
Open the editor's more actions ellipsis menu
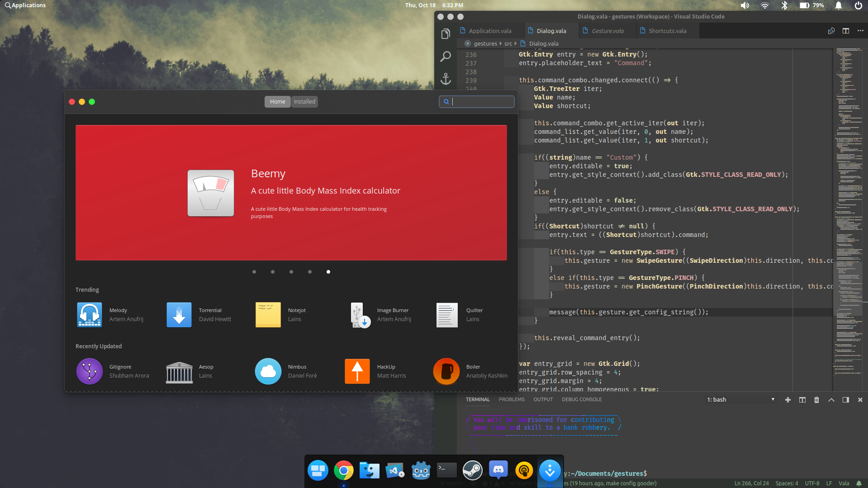[x=860, y=31]
